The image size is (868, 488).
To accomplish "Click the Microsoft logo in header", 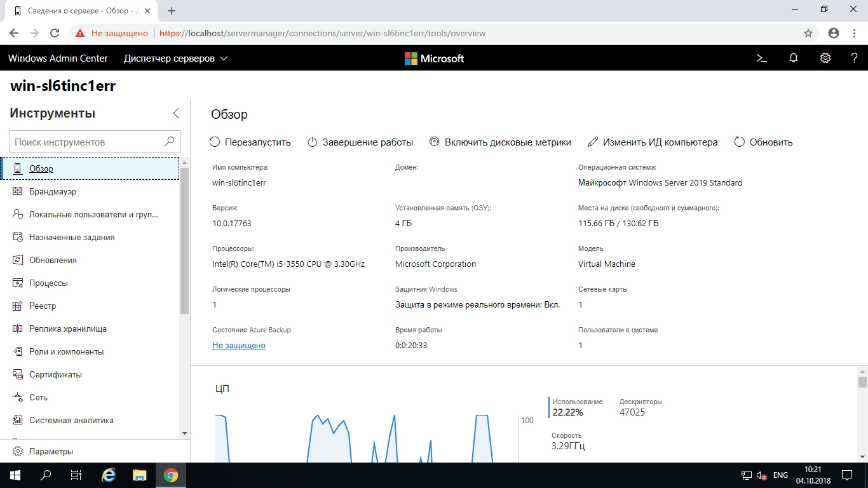I will point(434,58).
